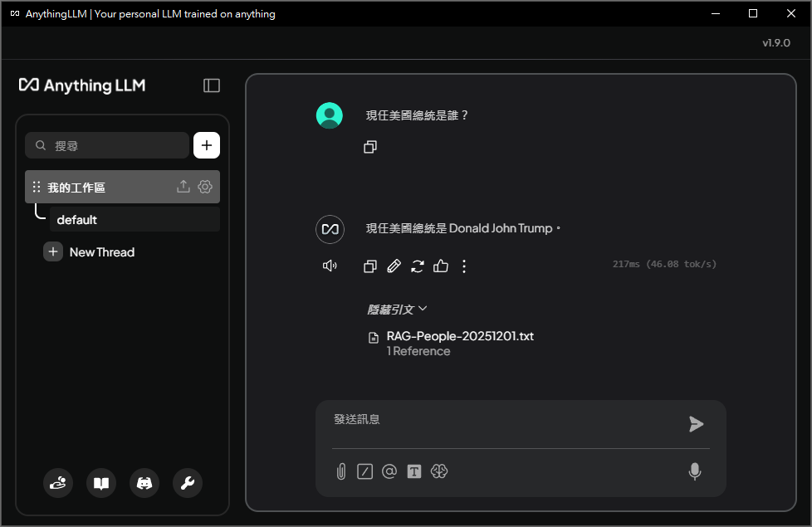Viewport: 812px width, 527px height.
Task: Regenerate the response
Action: (418, 266)
